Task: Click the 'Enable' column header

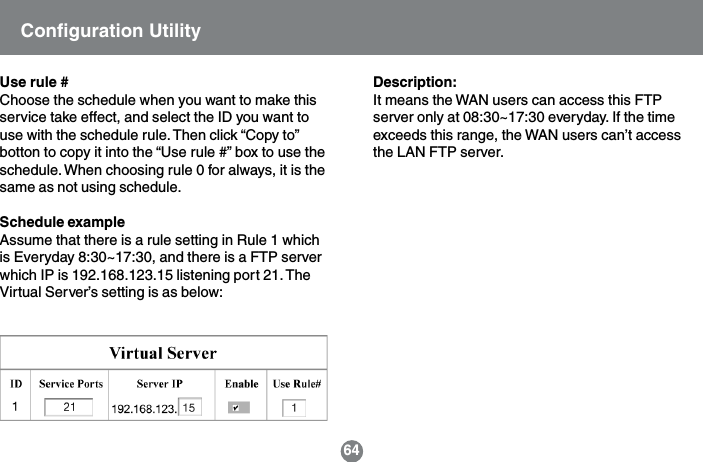Action: (x=242, y=384)
